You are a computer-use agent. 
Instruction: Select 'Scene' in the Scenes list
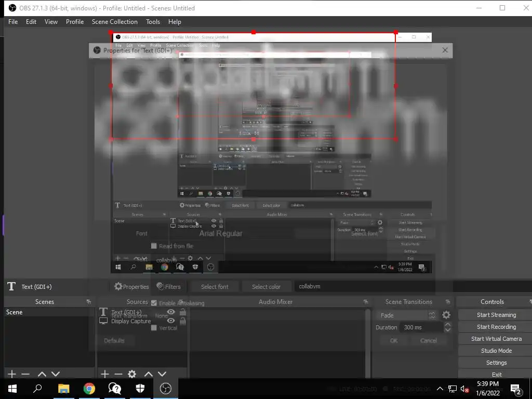pos(49,312)
